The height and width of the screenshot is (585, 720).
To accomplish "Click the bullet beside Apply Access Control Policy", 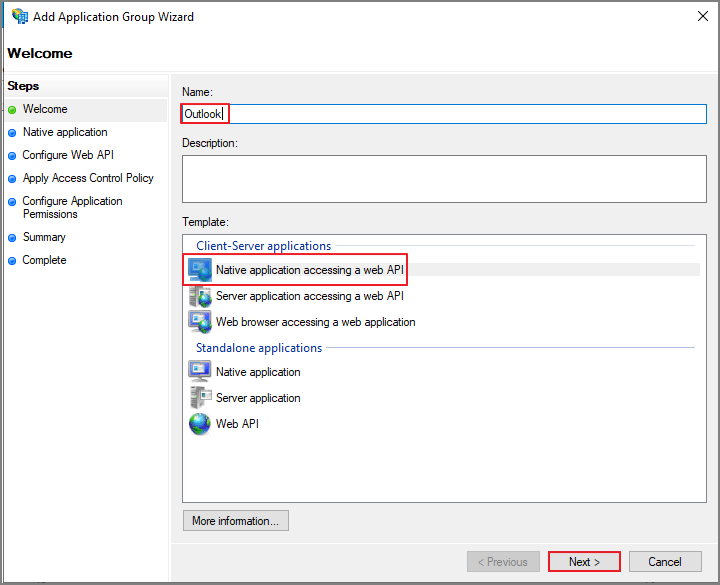I will tap(12, 179).
